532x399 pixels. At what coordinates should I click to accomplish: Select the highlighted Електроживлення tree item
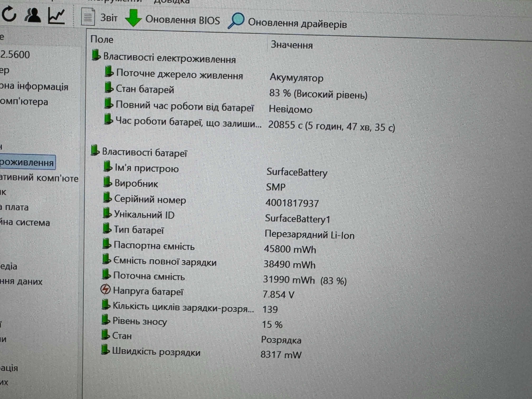coord(28,162)
